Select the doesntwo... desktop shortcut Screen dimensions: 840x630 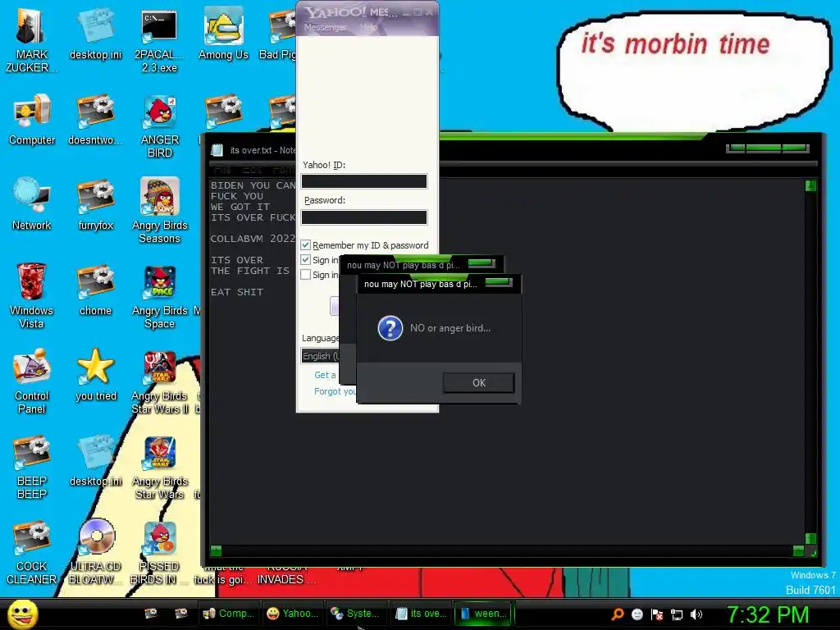pos(95,120)
